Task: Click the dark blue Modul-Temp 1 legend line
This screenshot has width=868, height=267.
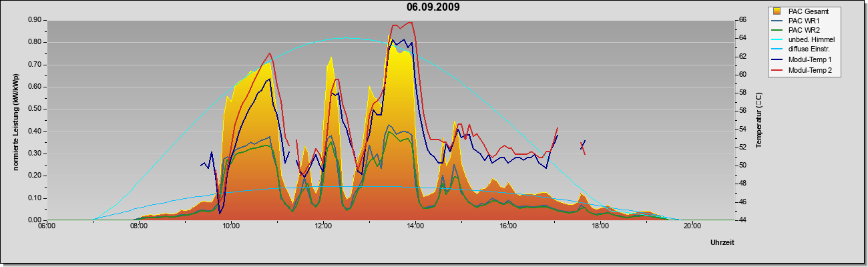Action: 777,60
